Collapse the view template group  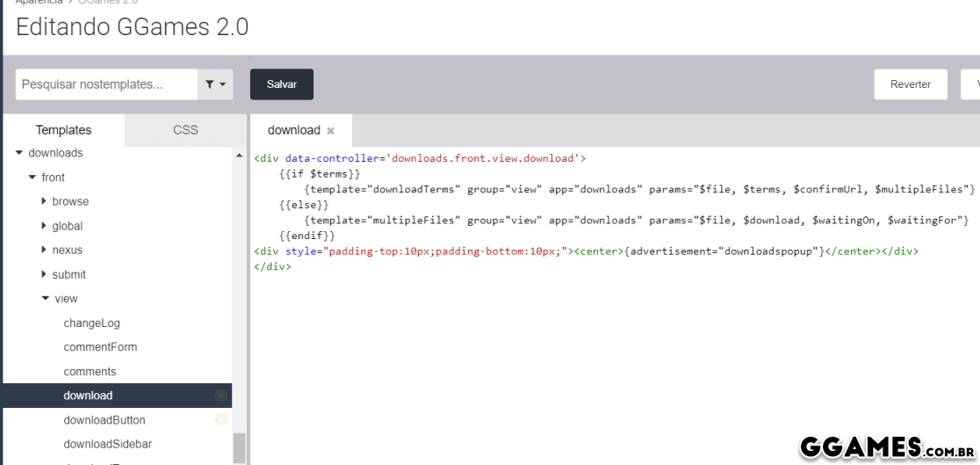45,299
